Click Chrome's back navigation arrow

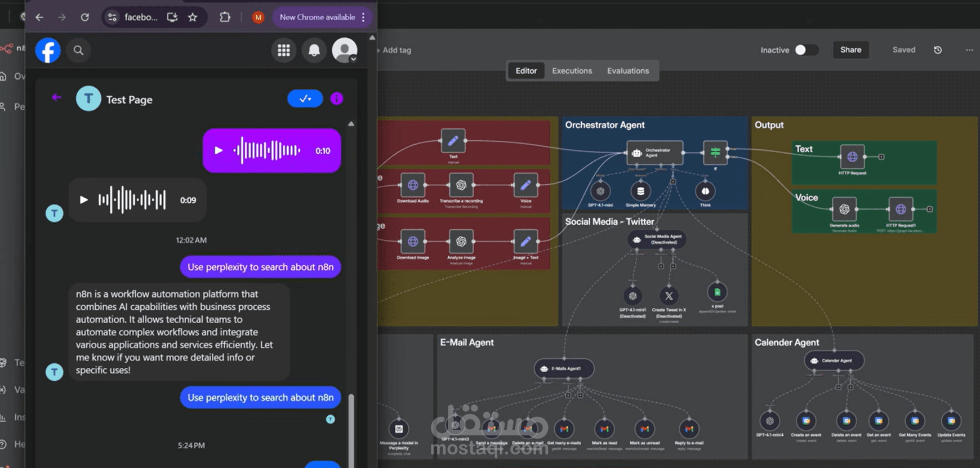[39, 17]
